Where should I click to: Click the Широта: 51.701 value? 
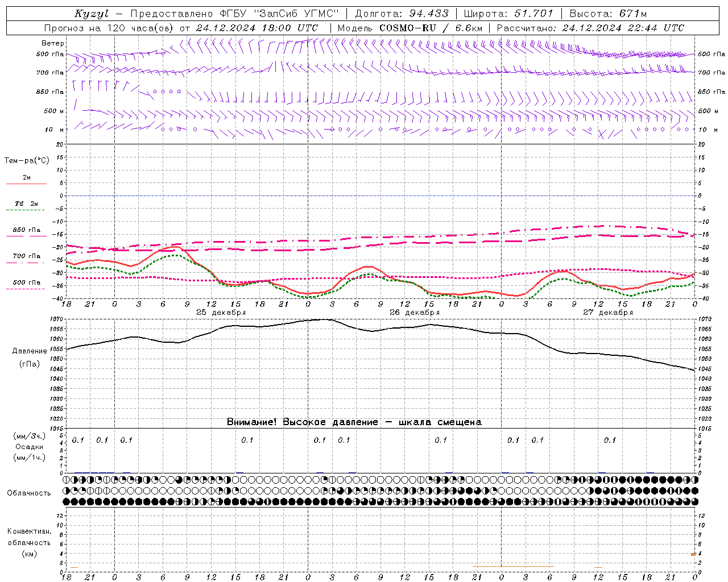point(508,14)
